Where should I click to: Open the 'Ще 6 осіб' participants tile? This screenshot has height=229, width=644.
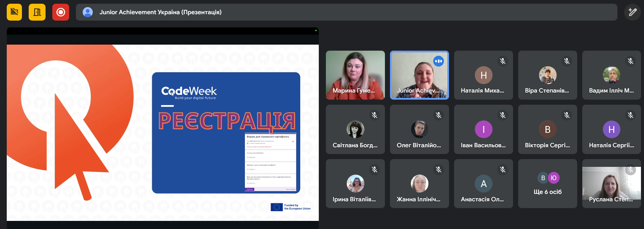(548, 183)
